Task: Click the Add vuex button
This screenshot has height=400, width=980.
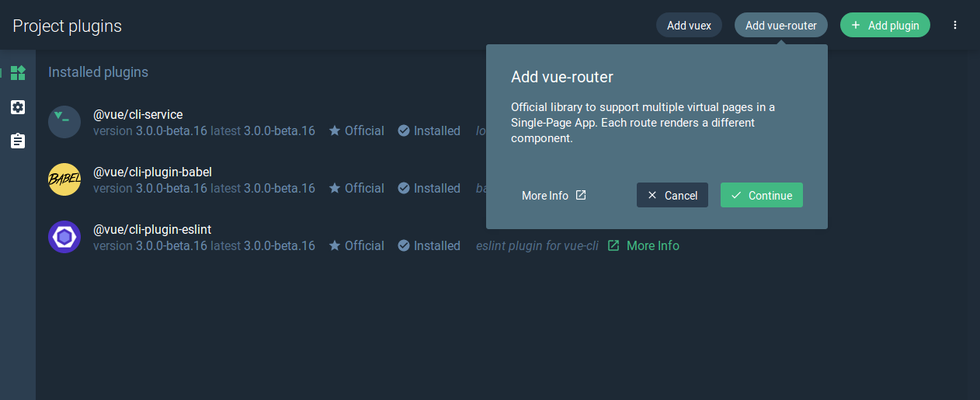Action: click(x=689, y=26)
